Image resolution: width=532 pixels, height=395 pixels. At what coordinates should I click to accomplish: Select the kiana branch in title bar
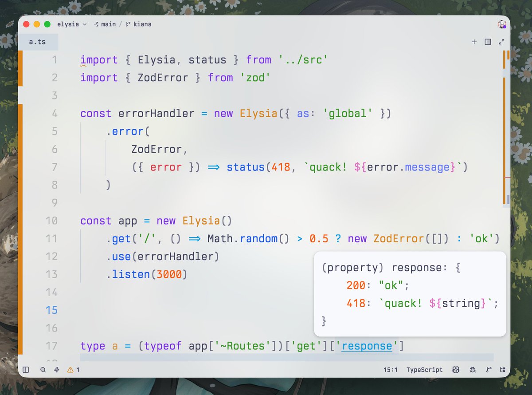[139, 24]
